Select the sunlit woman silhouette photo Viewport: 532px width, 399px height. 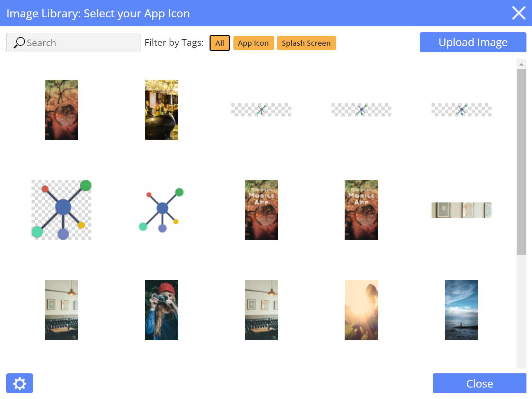[x=361, y=310]
